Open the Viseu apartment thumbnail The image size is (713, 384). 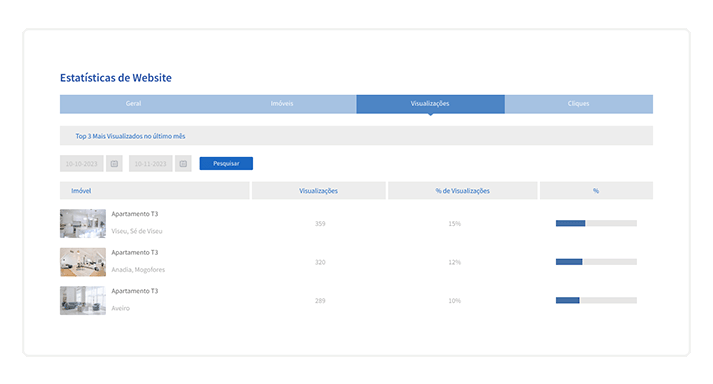click(x=83, y=223)
